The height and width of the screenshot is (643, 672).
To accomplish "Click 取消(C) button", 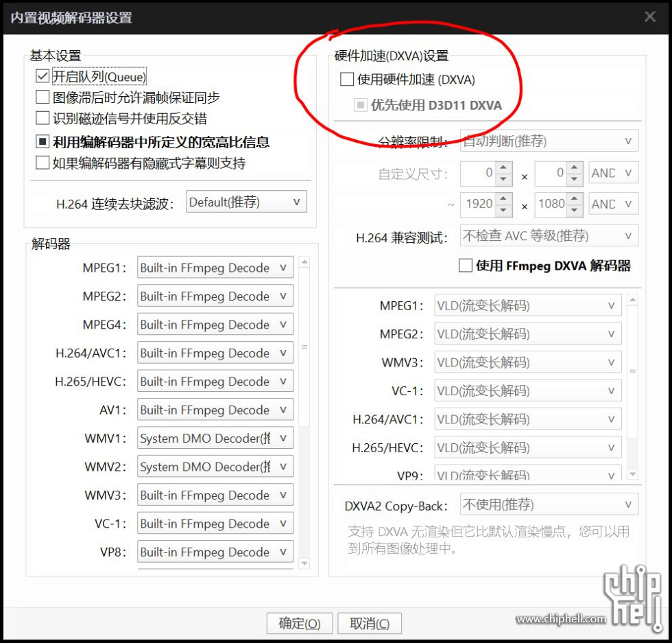I will (370, 623).
